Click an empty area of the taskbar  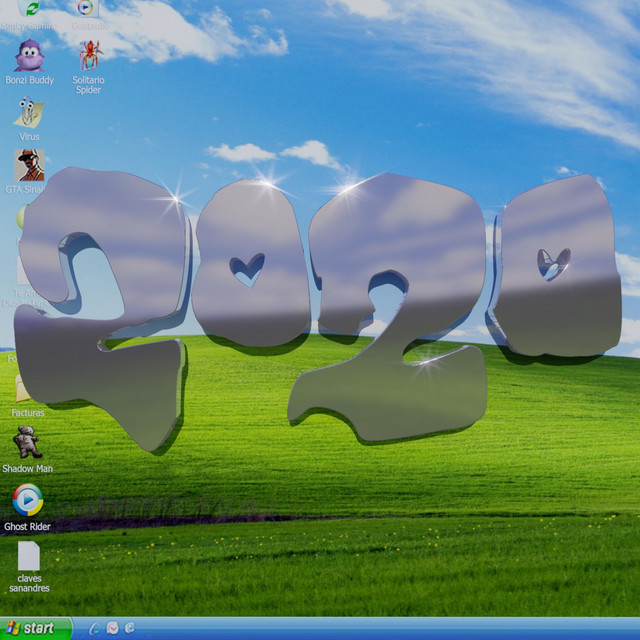(x=400, y=628)
